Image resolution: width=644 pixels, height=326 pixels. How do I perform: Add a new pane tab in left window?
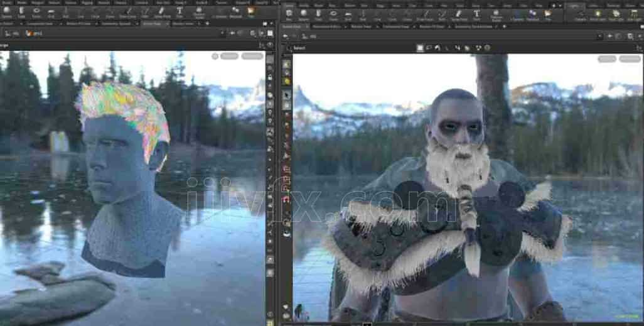tap(207, 23)
